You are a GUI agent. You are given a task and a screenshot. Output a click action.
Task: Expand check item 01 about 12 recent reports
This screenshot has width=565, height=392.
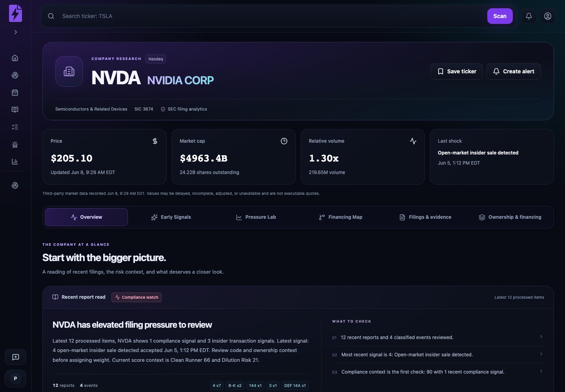437,338
